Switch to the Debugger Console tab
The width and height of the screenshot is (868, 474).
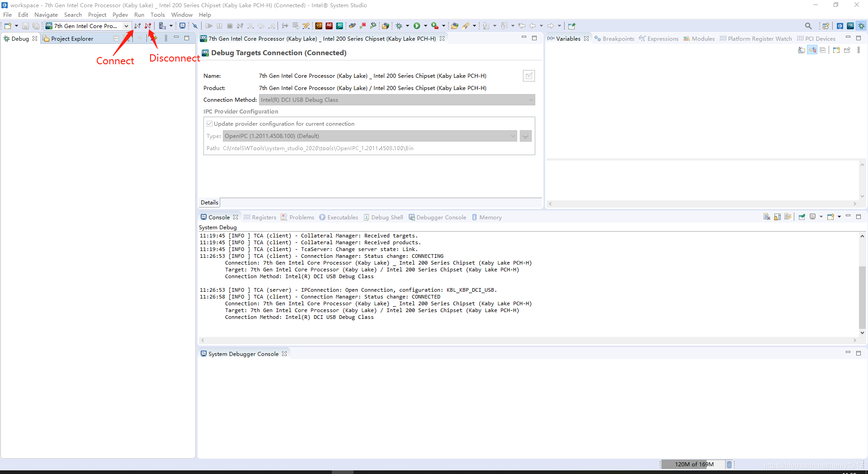point(437,217)
